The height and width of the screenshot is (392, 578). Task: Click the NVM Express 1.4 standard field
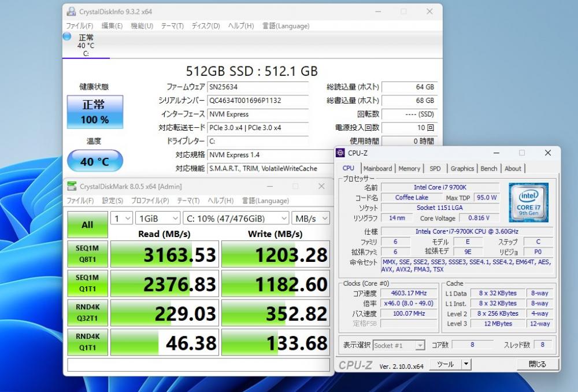click(271, 155)
